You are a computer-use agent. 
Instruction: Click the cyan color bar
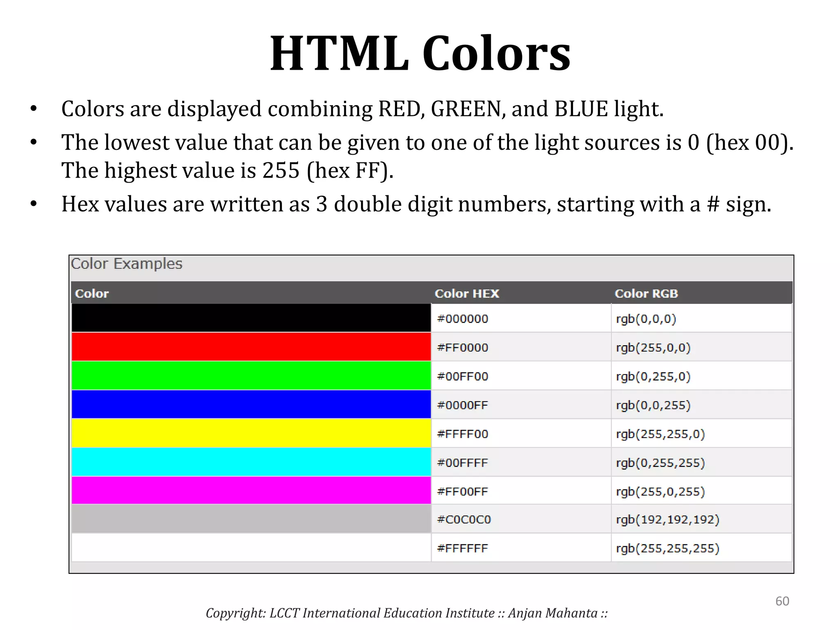[251, 462]
